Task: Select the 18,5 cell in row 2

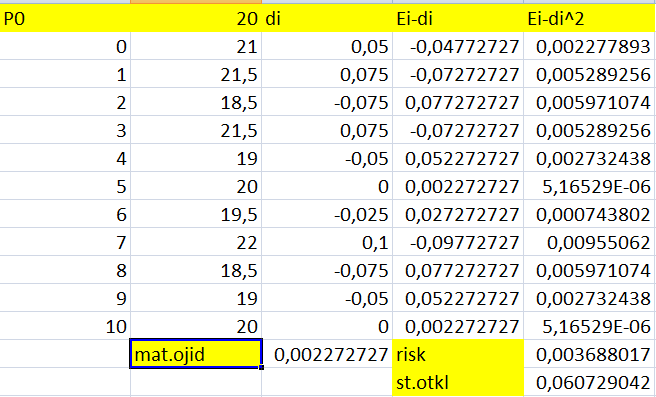Action: [x=196, y=102]
